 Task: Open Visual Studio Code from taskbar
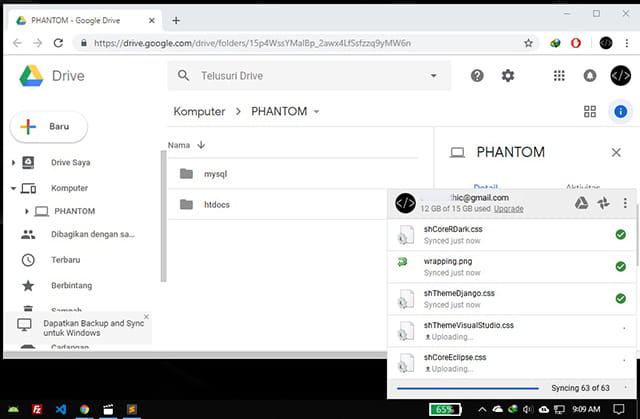(61, 409)
